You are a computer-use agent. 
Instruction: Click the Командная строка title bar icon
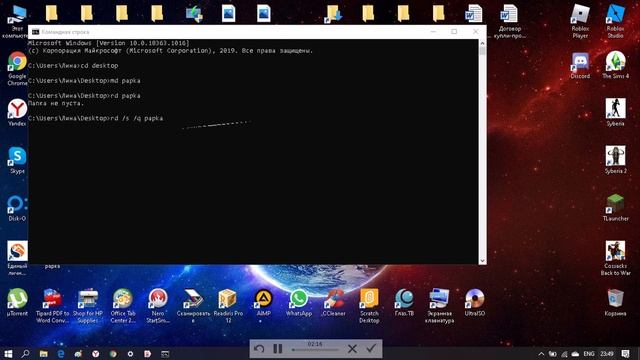pos(36,32)
